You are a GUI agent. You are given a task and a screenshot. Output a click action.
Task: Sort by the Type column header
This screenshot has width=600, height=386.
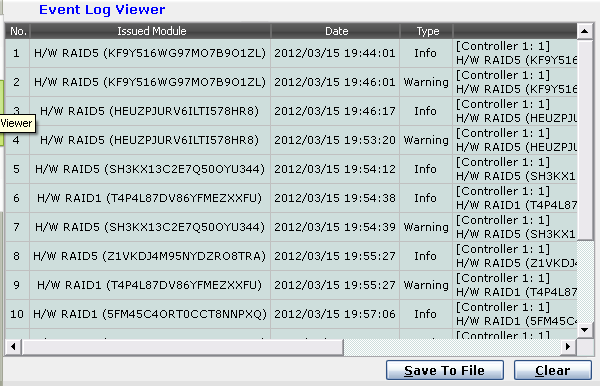(427, 31)
